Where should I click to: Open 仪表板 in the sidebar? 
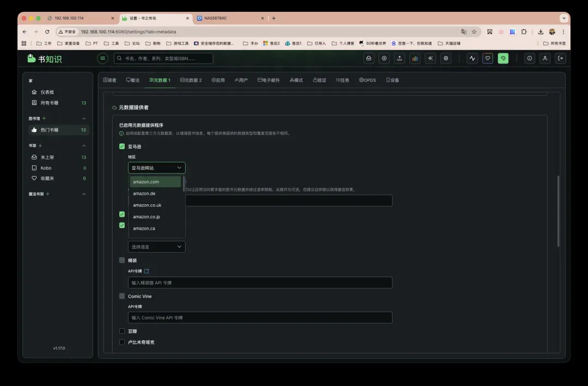click(47, 92)
